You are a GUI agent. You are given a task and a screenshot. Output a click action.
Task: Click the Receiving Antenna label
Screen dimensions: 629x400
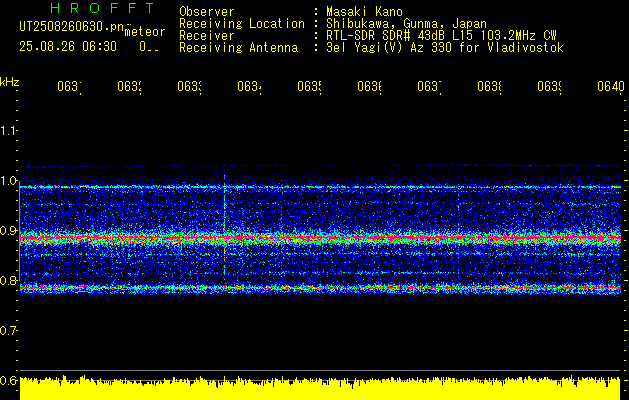tap(238, 48)
